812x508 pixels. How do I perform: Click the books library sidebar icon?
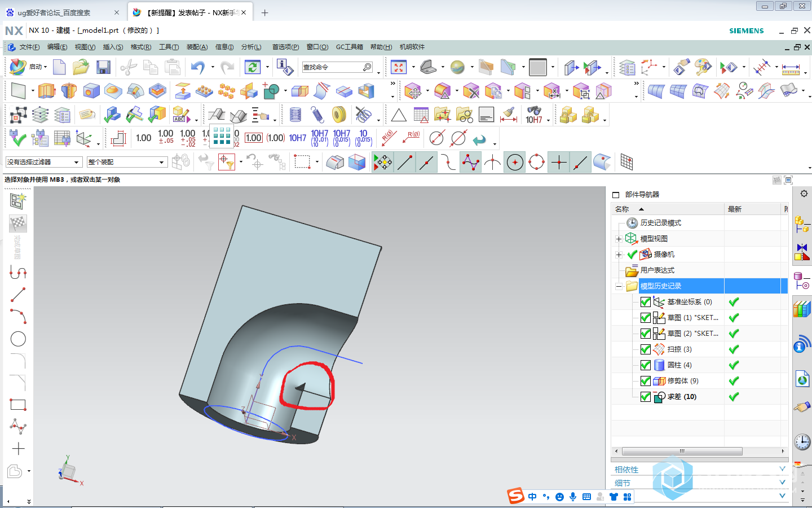[x=802, y=309]
